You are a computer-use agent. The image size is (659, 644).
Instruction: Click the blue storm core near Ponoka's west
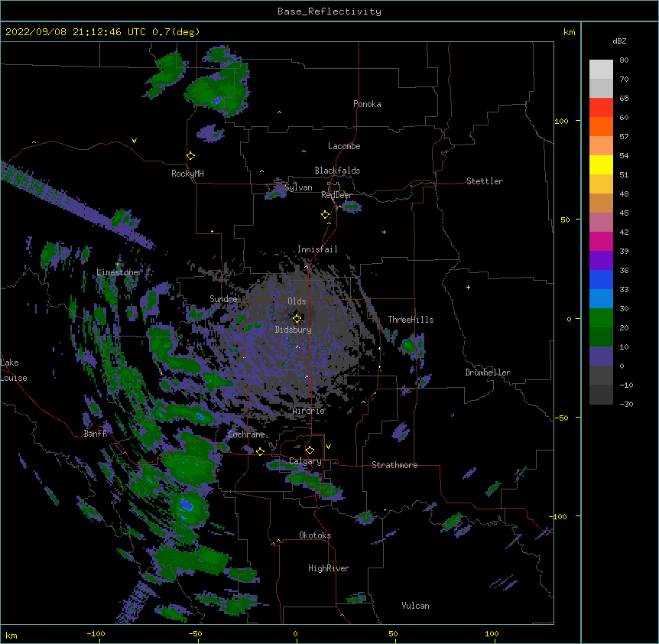click(x=217, y=100)
